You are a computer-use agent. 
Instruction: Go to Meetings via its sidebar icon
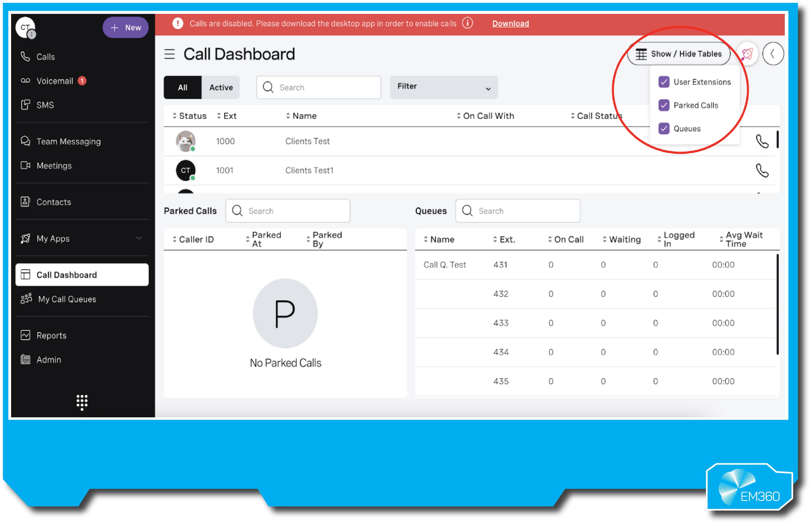(26, 166)
